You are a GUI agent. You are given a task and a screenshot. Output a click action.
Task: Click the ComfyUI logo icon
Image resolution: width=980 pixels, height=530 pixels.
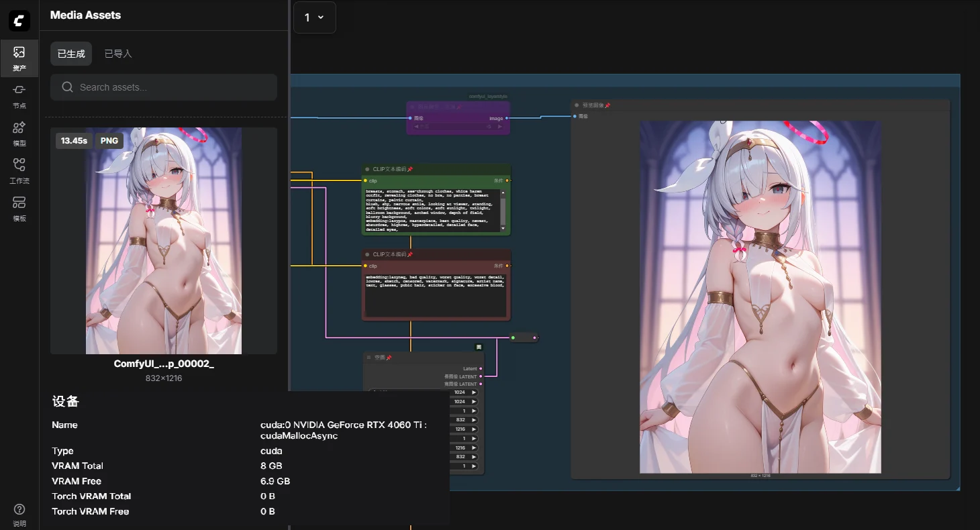19,21
